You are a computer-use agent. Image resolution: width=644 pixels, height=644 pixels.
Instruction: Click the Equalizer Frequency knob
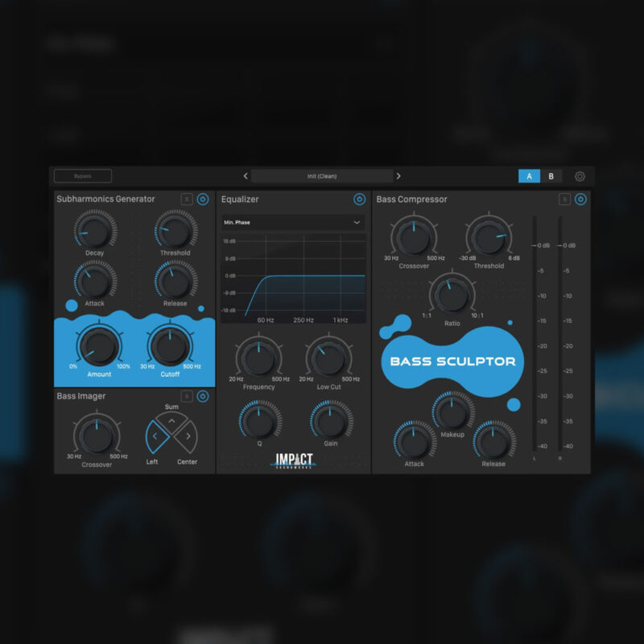point(258,358)
